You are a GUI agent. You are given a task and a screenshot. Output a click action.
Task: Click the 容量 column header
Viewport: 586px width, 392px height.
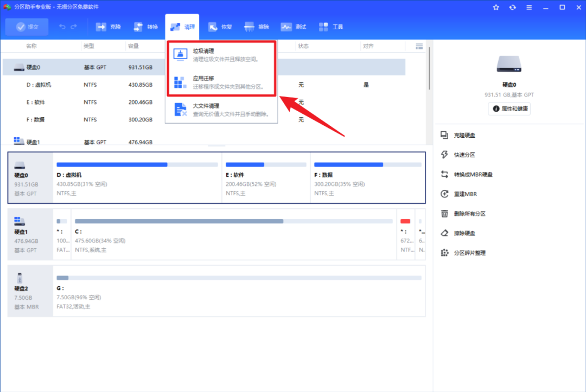[x=133, y=46]
